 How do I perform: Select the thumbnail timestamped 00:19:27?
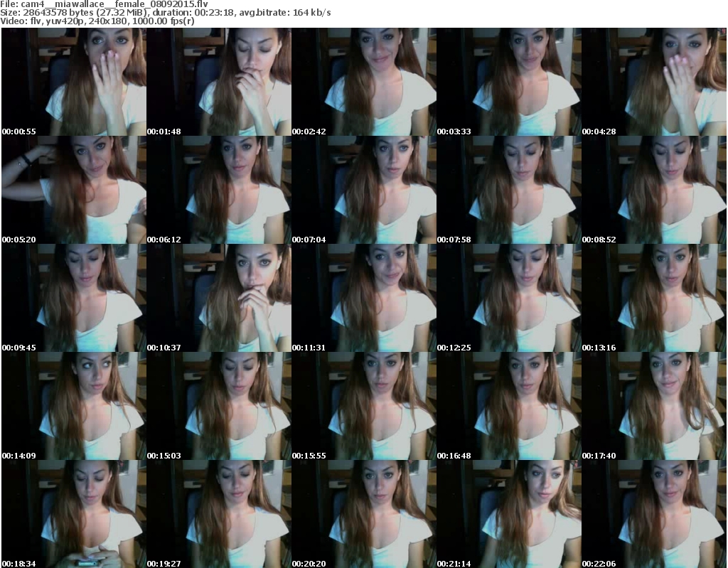pos(219,514)
